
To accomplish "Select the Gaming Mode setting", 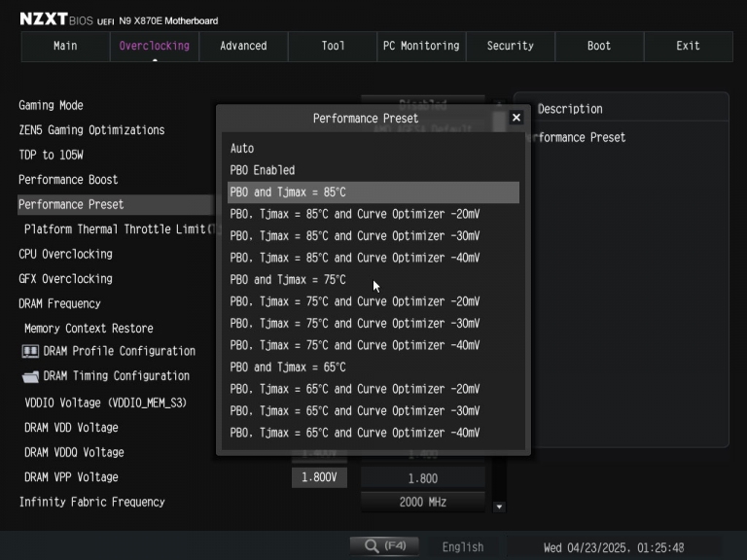I will point(51,105).
